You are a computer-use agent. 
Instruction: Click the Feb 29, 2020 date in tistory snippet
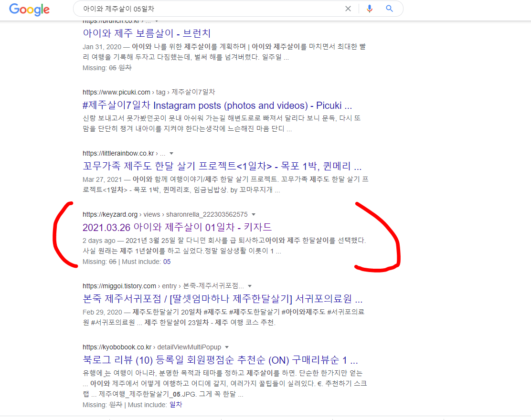pyautogui.click(x=102, y=312)
